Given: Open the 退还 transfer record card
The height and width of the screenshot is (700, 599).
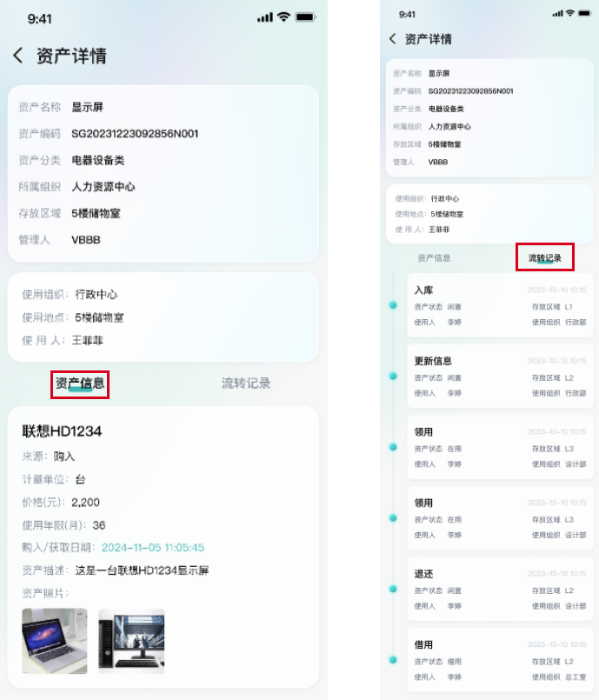Looking at the screenshot, I should [x=500, y=589].
